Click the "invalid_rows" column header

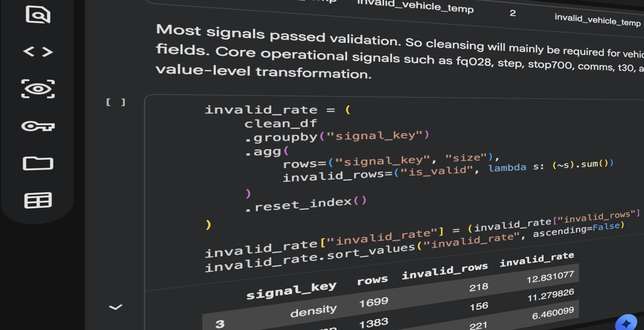pyautogui.click(x=445, y=271)
